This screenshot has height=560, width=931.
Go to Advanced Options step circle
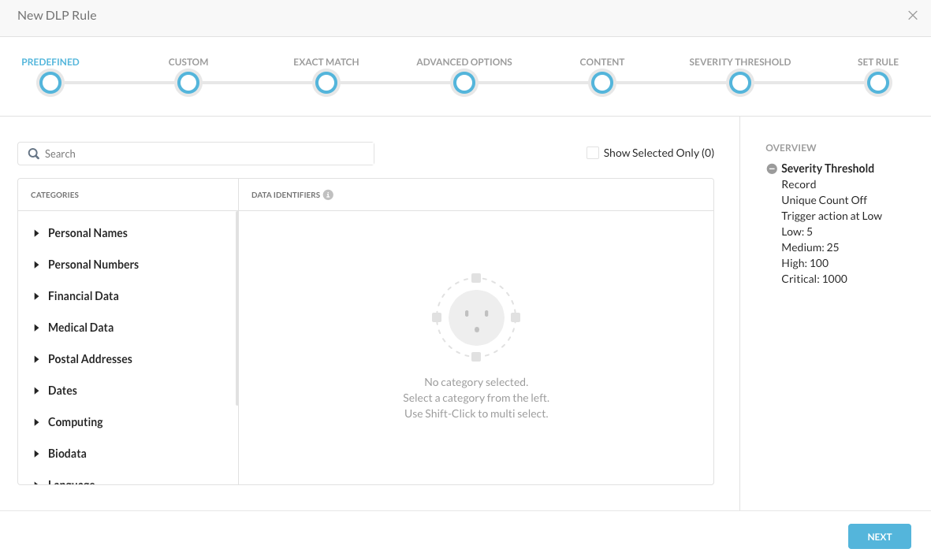tap(464, 83)
